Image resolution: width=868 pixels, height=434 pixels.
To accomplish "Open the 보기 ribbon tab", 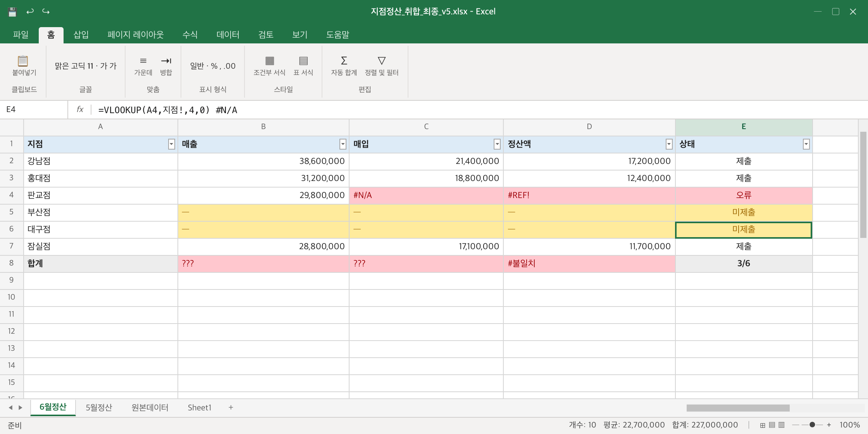I will point(300,35).
